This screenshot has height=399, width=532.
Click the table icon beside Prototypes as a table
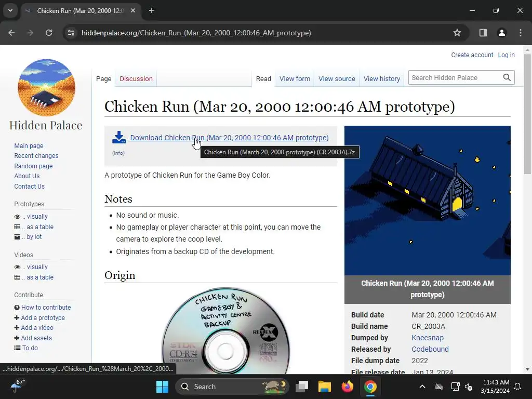[x=17, y=227]
